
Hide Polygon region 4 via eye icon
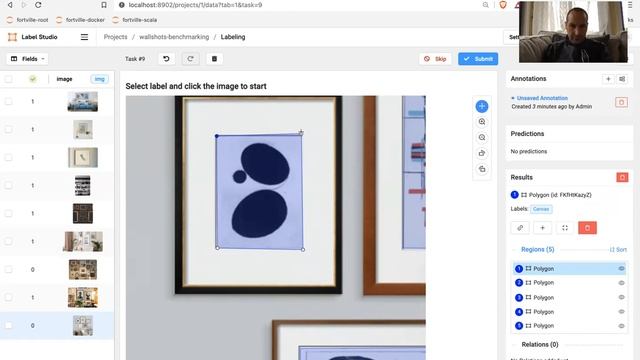[x=621, y=312]
